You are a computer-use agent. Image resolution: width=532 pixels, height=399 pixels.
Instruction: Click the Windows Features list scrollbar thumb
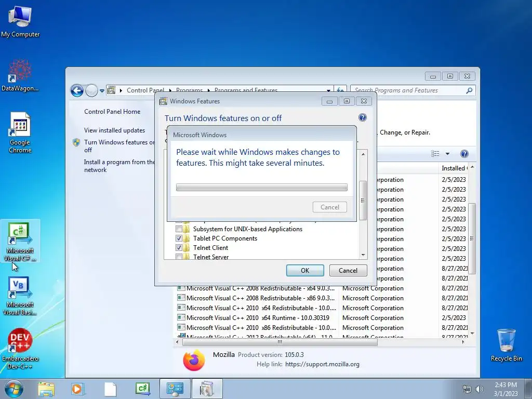pyautogui.click(x=363, y=200)
